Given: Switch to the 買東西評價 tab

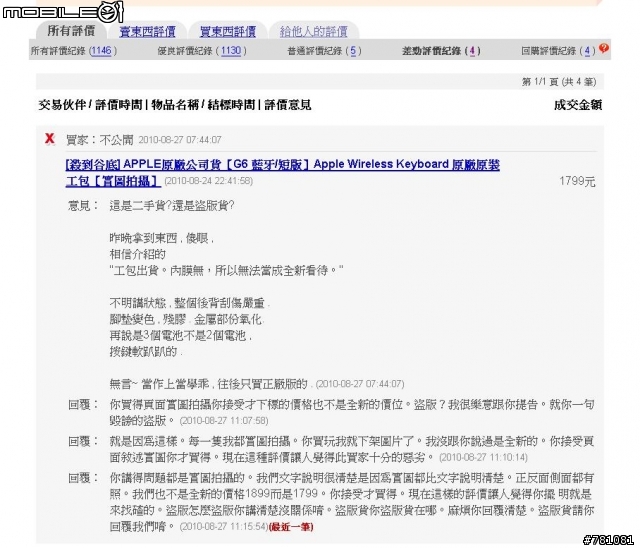Looking at the screenshot, I should click(228, 31).
